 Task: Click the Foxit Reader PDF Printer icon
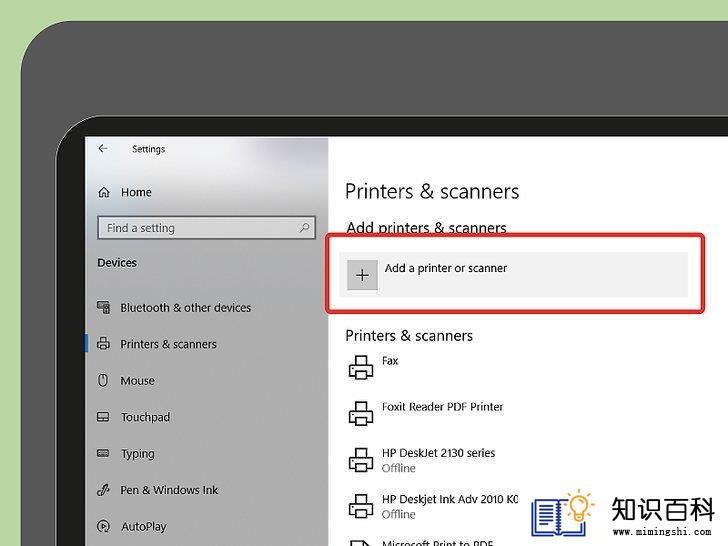361,413
